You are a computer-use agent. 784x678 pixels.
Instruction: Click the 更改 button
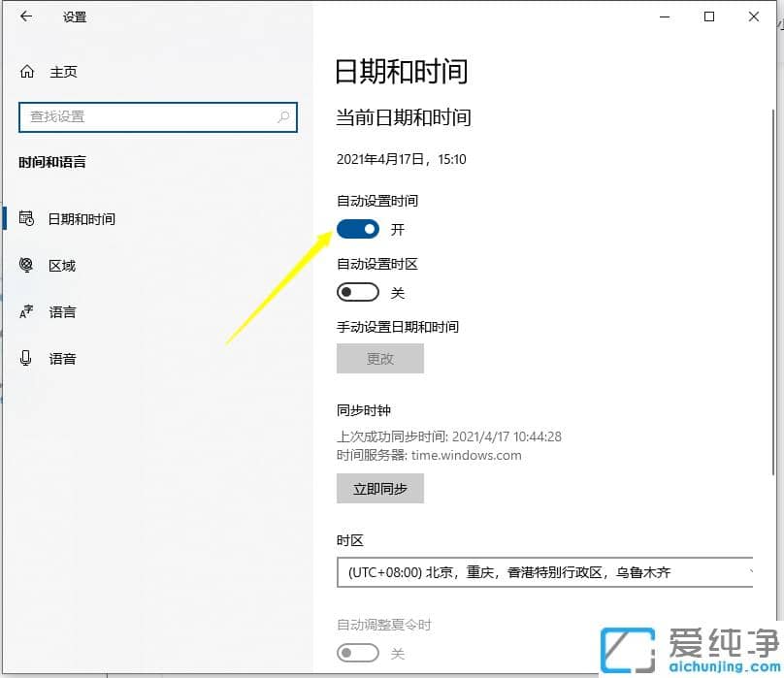pos(379,358)
